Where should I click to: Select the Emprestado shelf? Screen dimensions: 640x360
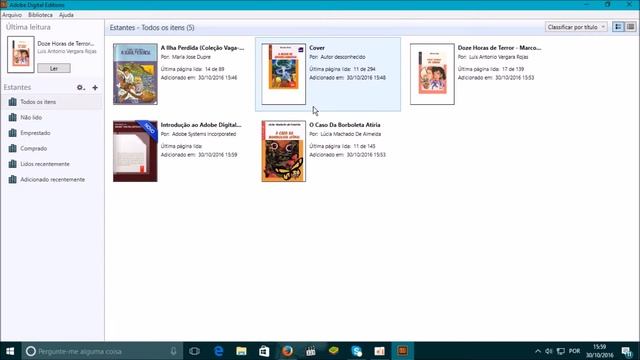point(52,133)
